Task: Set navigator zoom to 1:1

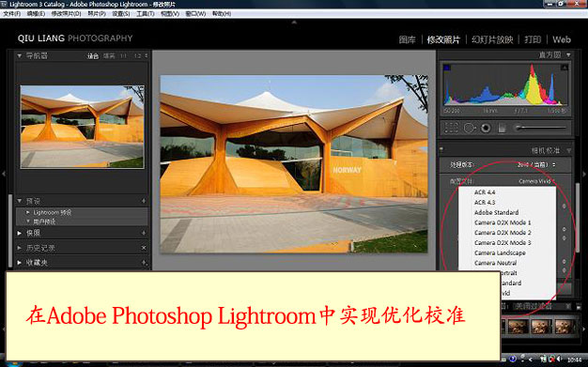Action: pyautogui.click(x=123, y=56)
